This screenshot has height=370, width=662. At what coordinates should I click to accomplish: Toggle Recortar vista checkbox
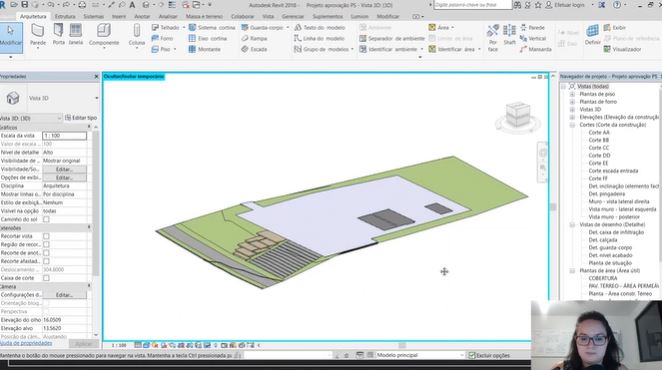point(46,236)
